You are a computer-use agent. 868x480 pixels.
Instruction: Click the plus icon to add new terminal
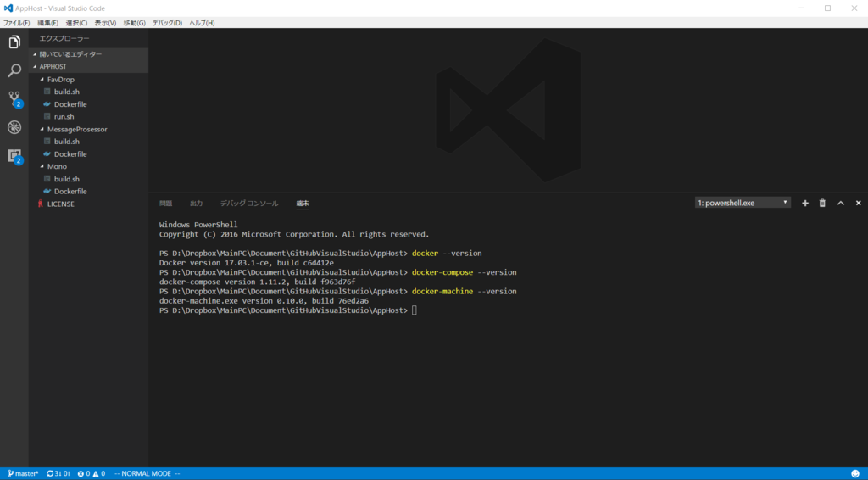[x=805, y=204]
